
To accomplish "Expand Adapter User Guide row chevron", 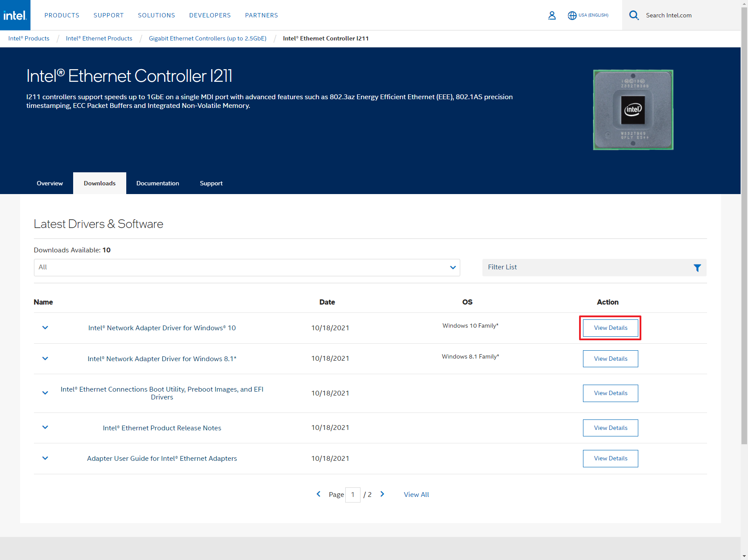I will (x=45, y=458).
